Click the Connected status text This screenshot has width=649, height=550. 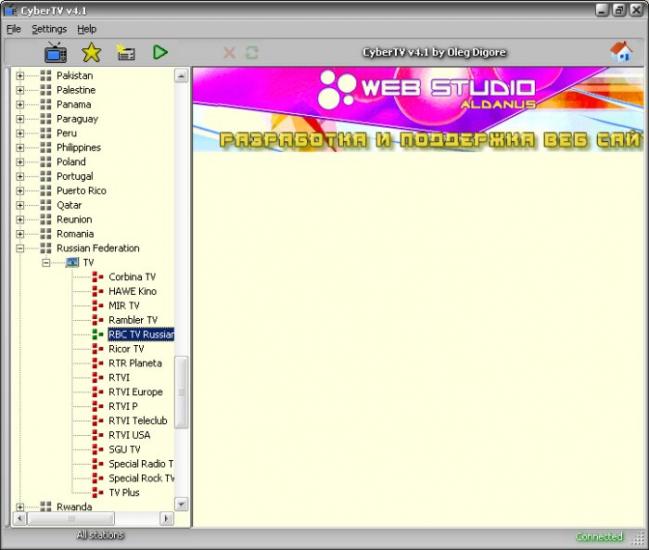[x=599, y=537]
